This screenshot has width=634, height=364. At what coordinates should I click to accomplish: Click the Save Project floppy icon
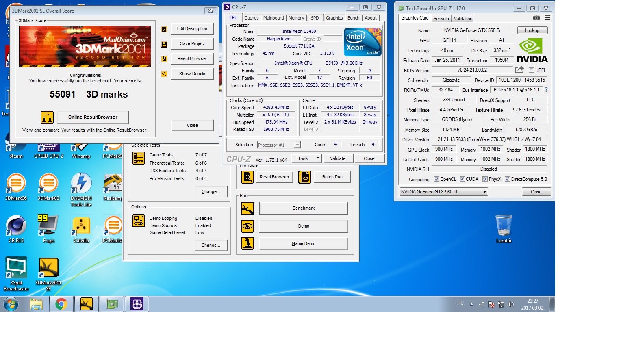tap(164, 44)
